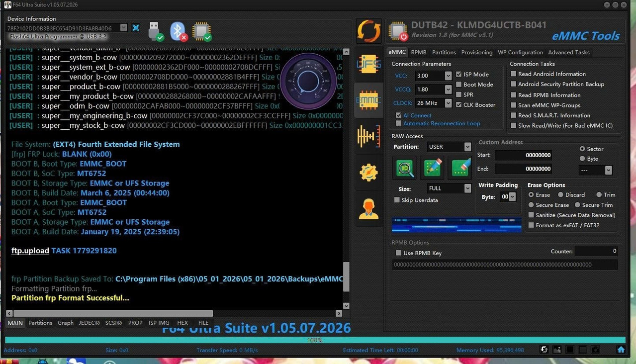Open the UFS tools sidebar icon
Viewport: 636px width, 364px height.
[x=368, y=64]
